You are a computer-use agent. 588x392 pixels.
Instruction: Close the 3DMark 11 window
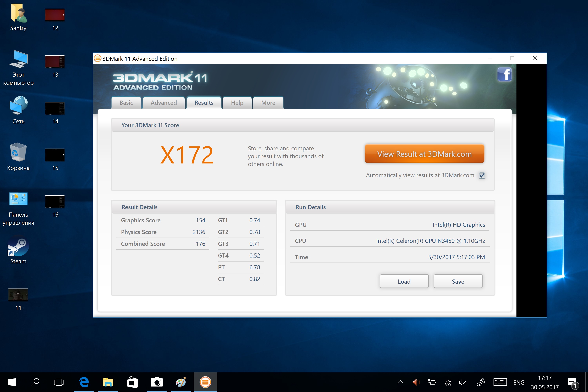535,58
